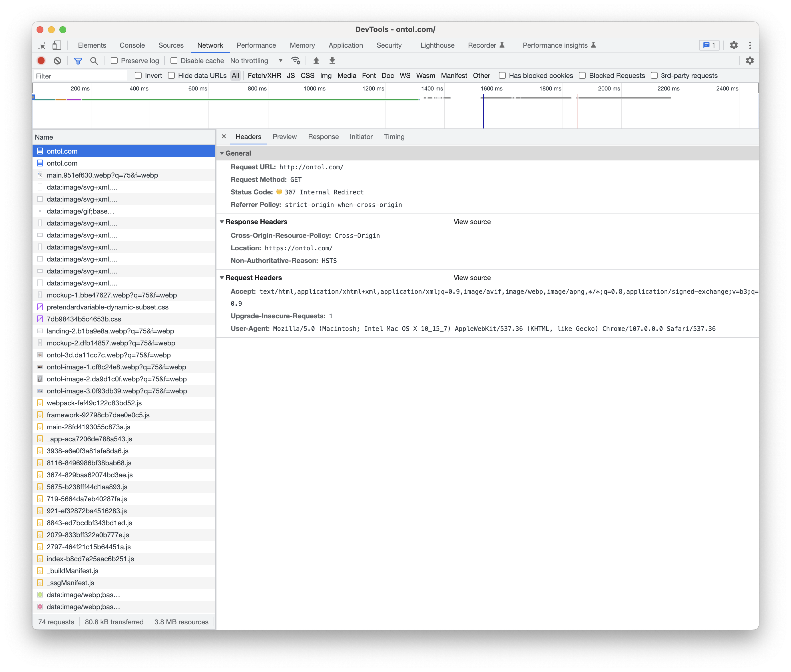This screenshot has width=791, height=672.
Task: Enable the Disable cache checkbox
Action: [x=174, y=61]
